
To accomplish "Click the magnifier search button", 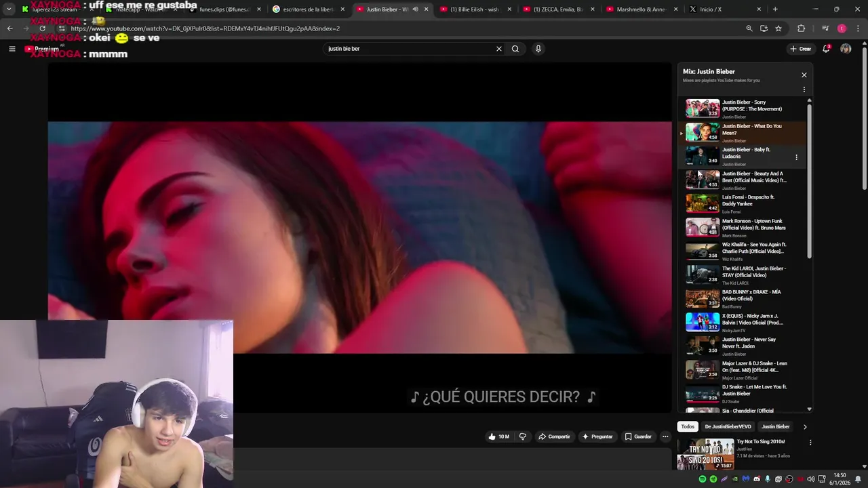I will pos(515,49).
